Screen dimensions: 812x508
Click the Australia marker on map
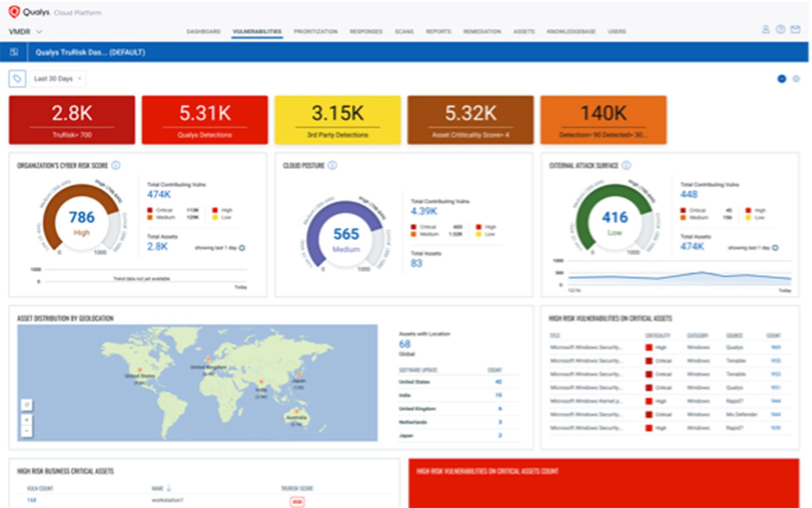click(x=297, y=411)
